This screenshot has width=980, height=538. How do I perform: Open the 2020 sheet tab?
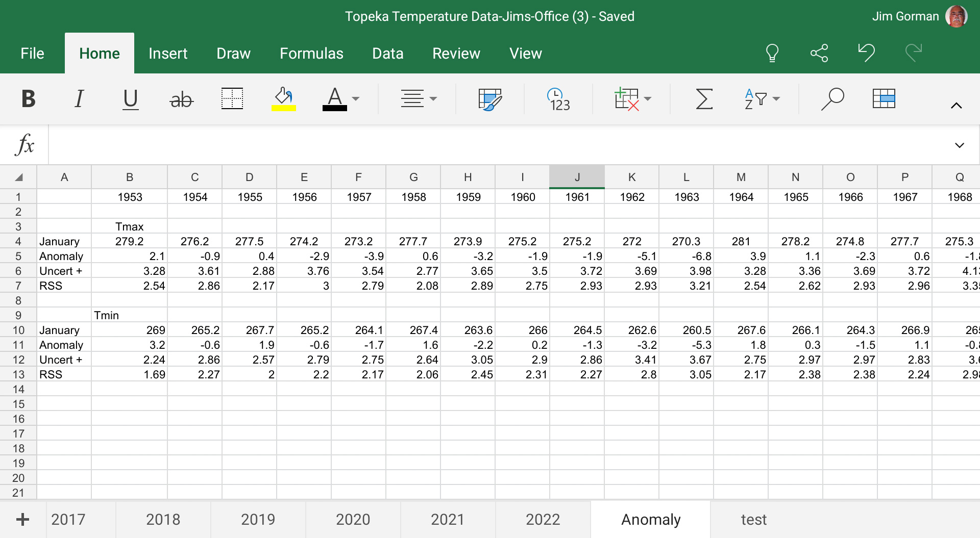point(353,519)
